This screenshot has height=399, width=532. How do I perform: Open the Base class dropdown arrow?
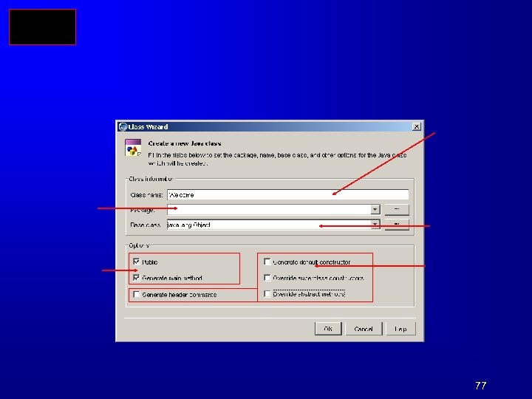(375, 225)
